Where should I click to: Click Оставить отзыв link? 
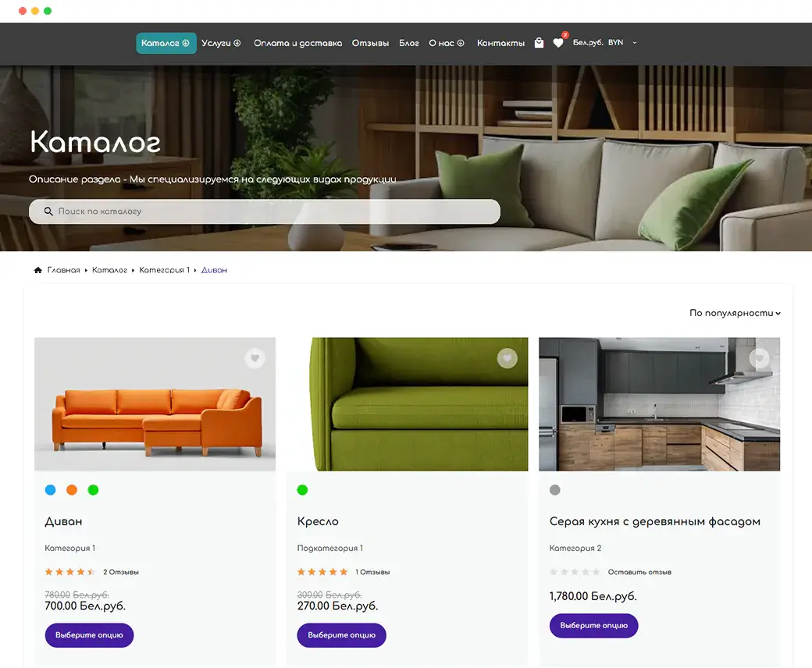tap(639, 572)
